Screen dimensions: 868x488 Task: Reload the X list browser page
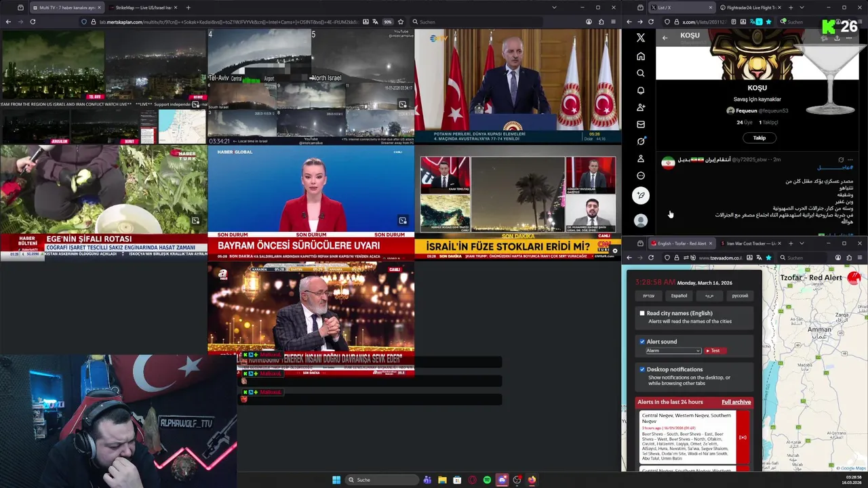pyautogui.click(x=651, y=22)
